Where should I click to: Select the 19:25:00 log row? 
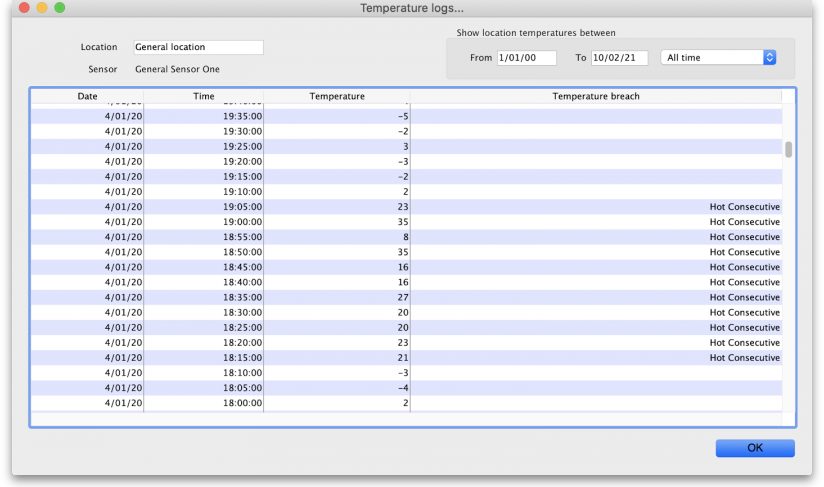point(400,146)
